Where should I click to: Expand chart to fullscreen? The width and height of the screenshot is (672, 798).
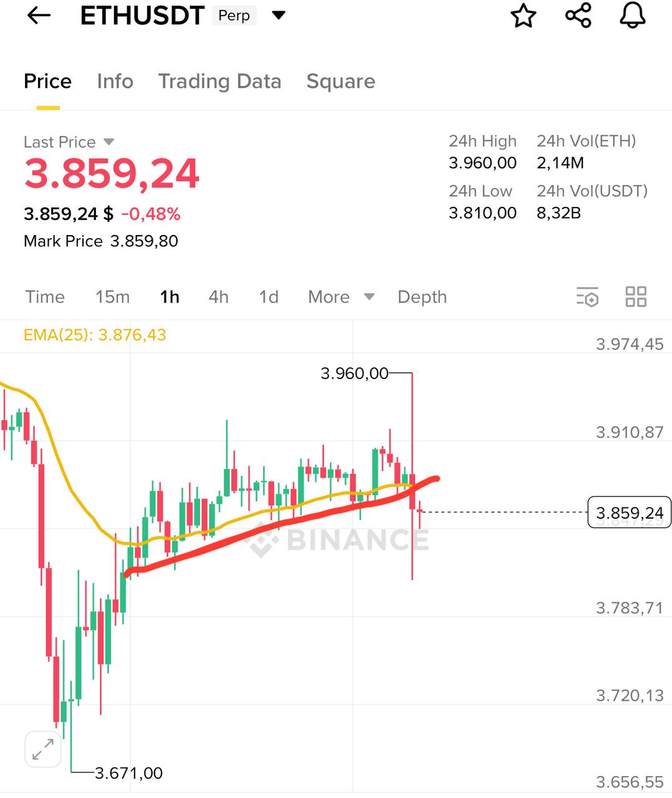click(x=43, y=749)
